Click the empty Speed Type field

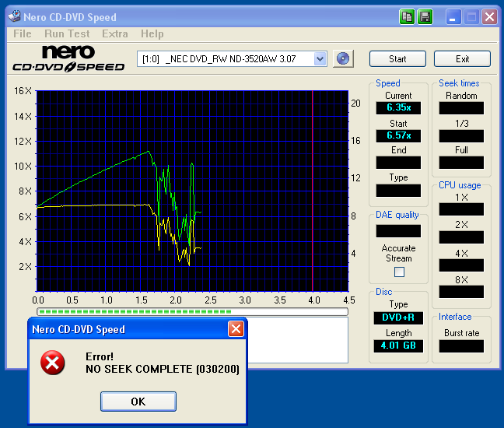398,191
